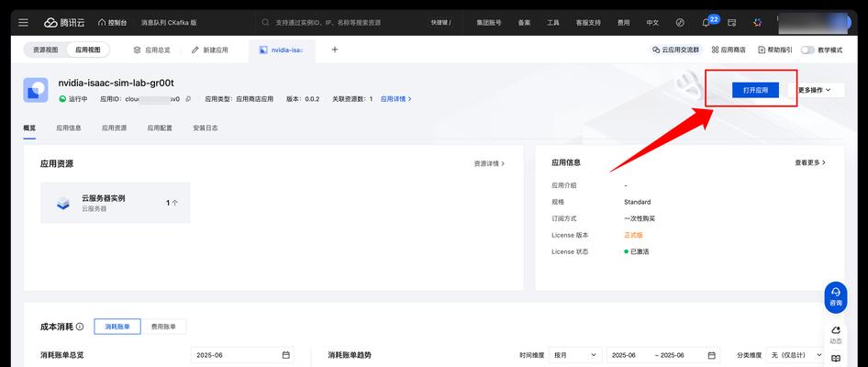Open the notification bell
Viewport: 868px width, 367px height.
pos(706,23)
